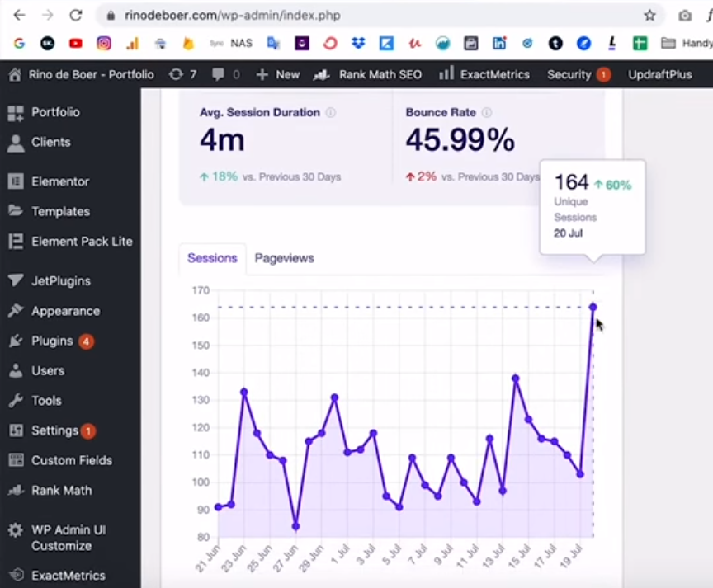Click the Dropbox bookmark icon
Screen dimensions: 713x588
click(358, 43)
